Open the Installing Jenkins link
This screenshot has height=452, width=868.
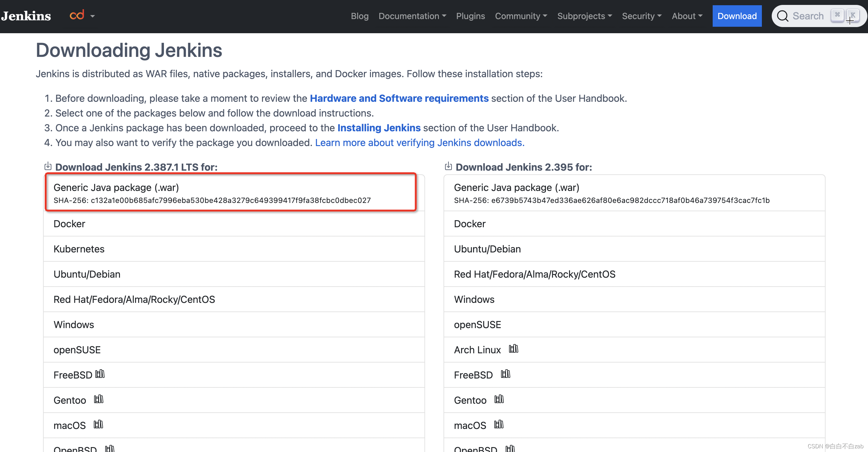379,128
